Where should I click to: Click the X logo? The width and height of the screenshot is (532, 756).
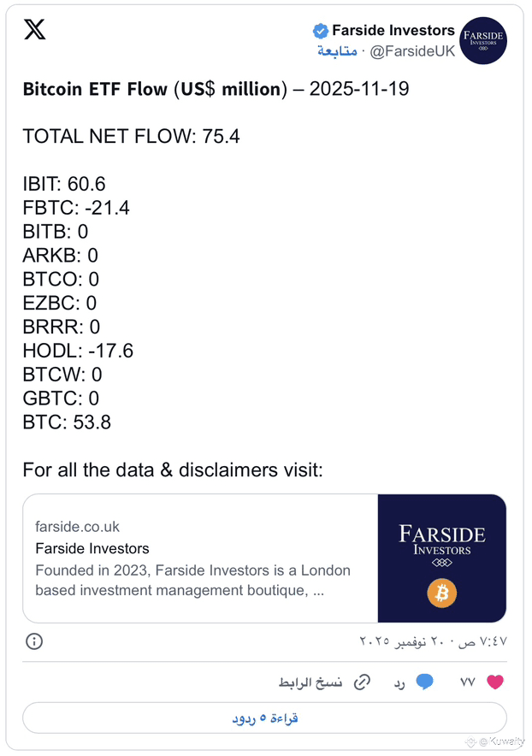34,31
